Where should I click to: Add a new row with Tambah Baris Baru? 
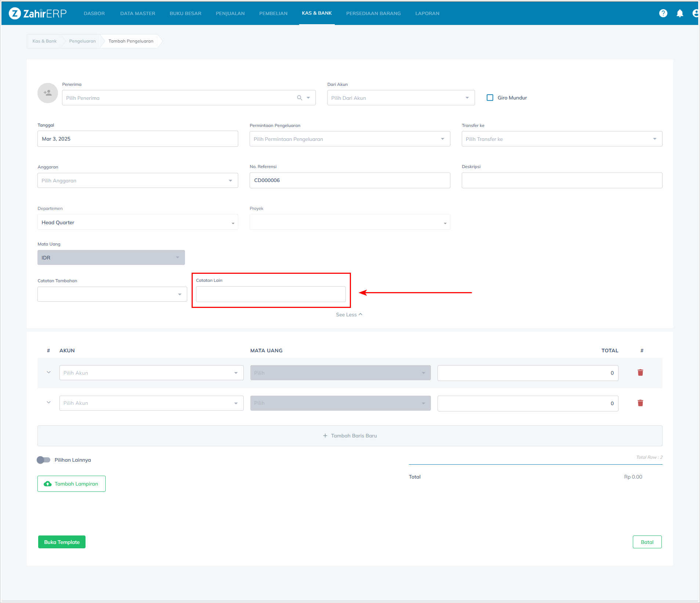[x=350, y=436]
